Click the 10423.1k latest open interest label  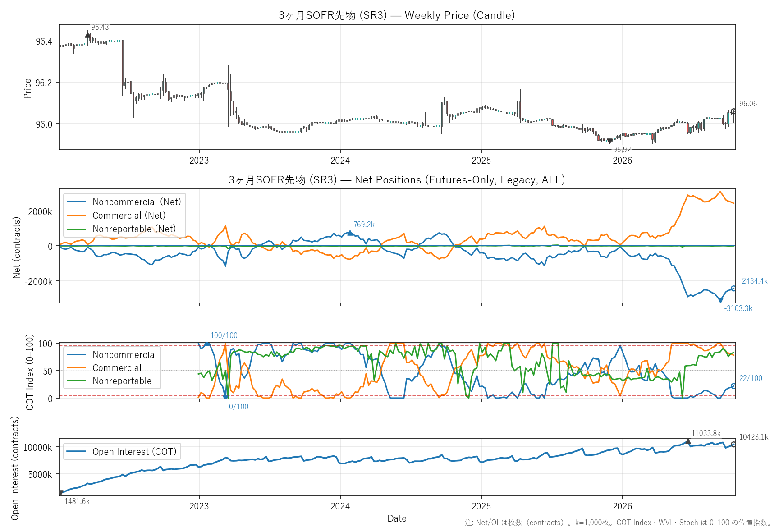click(x=754, y=437)
